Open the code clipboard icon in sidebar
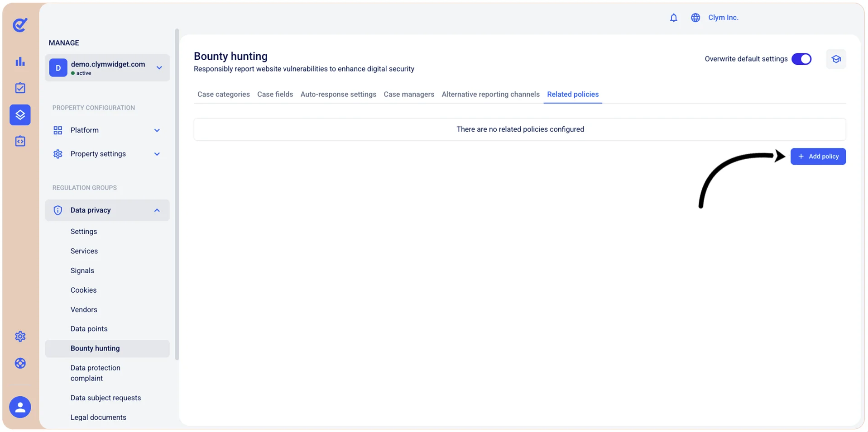The height and width of the screenshot is (432, 868). (x=20, y=141)
